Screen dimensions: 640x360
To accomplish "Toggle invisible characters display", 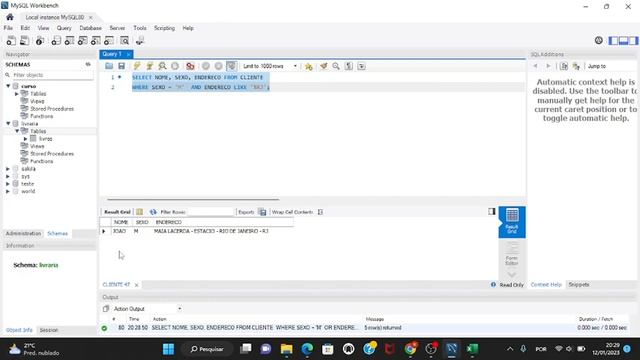I will point(349,66).
